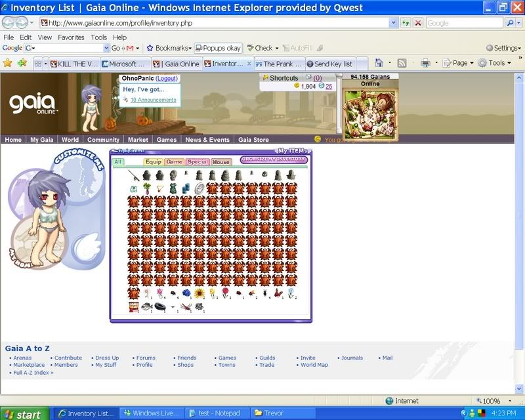Click the Stop loading X button

pyautogui.click(x=418, y=23)
